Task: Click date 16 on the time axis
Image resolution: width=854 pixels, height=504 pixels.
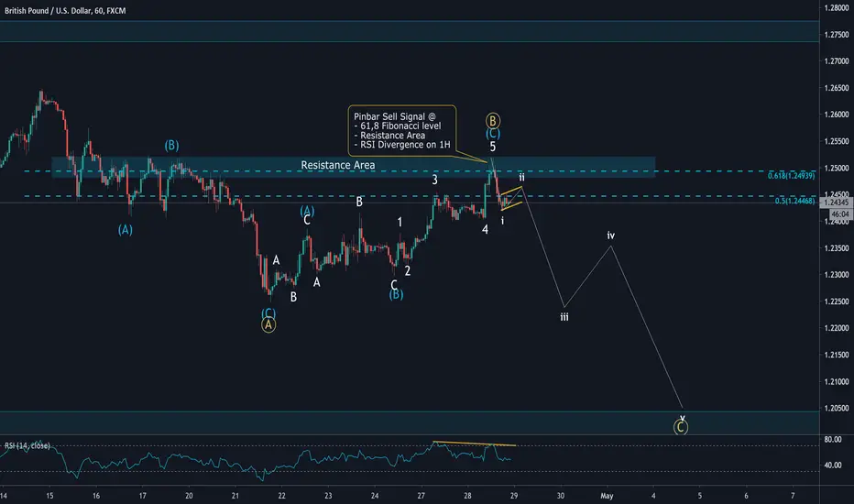Action: [96, 497]
